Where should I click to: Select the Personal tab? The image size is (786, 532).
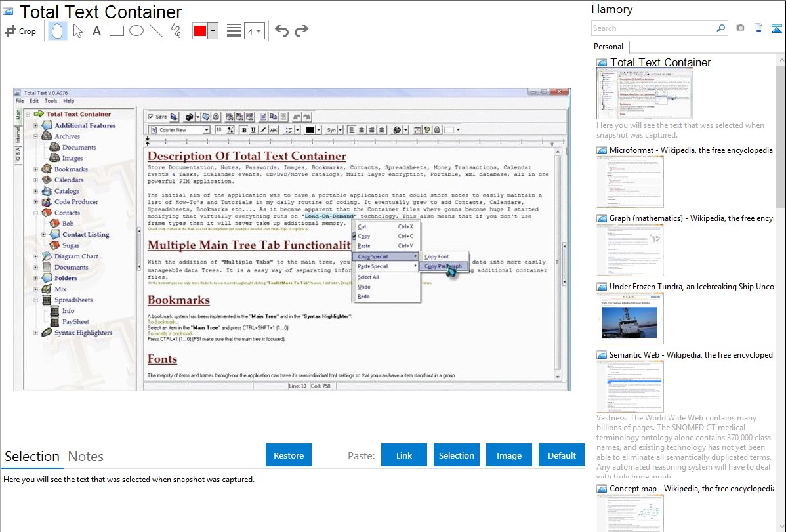608,47
